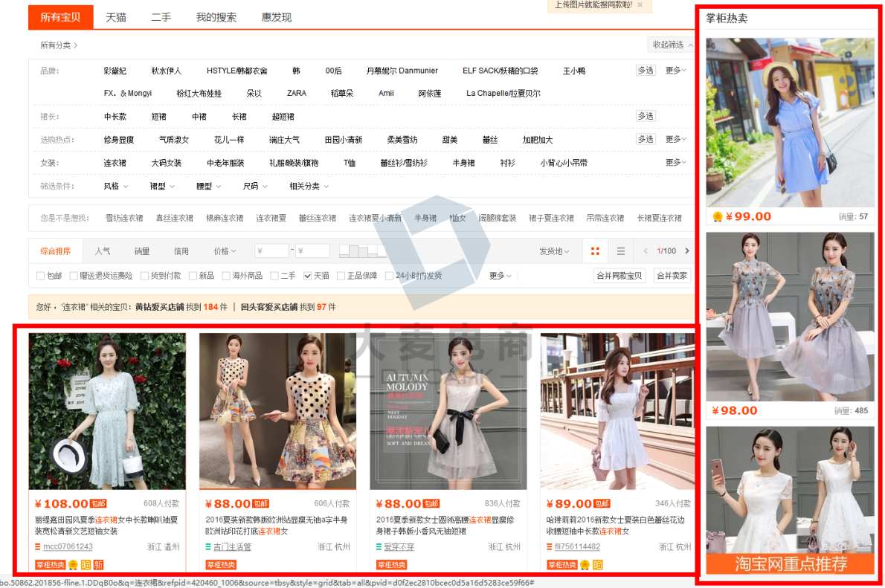This screenshot has height=588, width=885.
Task: Open the 所有分类 breadcrumb
Action: point(59,45)
